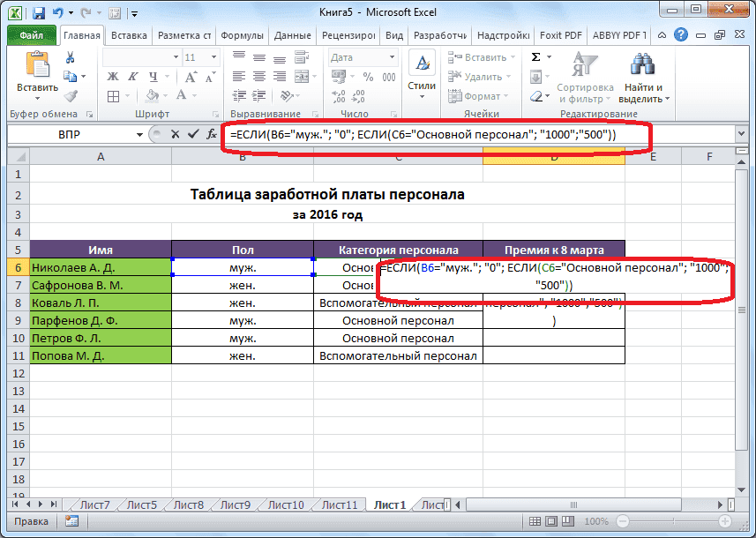Switch to Page Layout view in status bar
756x538 pixels.
click(x=552, y=522)
